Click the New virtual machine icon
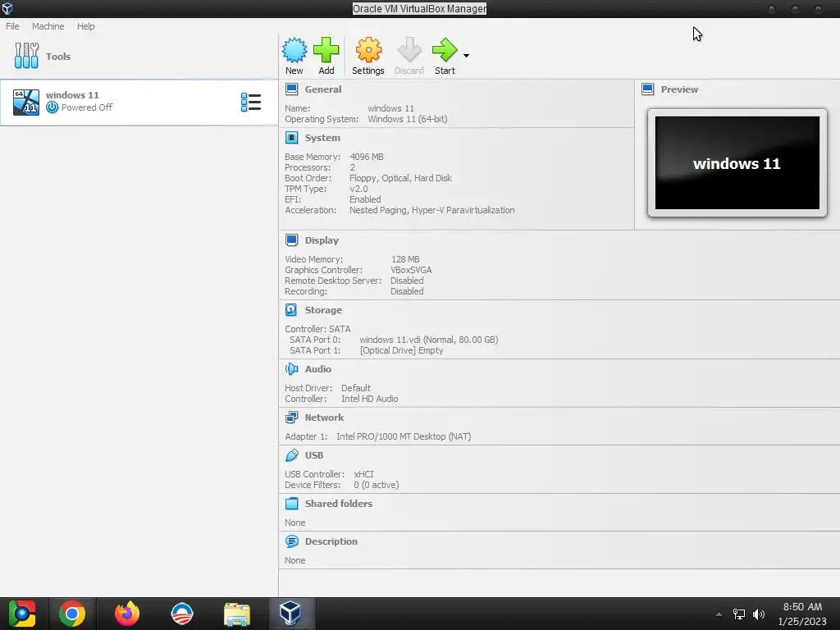840x630 pixels. click(294, 50)
